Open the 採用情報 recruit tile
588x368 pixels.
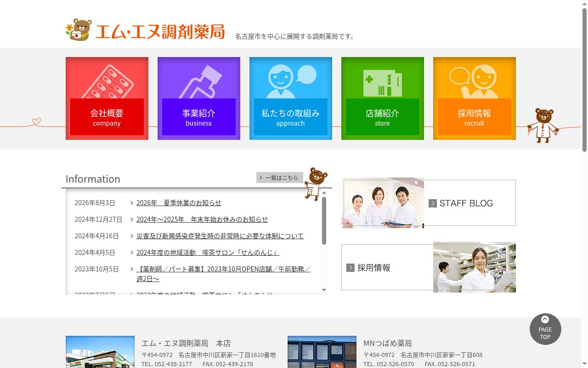(475, 98)
